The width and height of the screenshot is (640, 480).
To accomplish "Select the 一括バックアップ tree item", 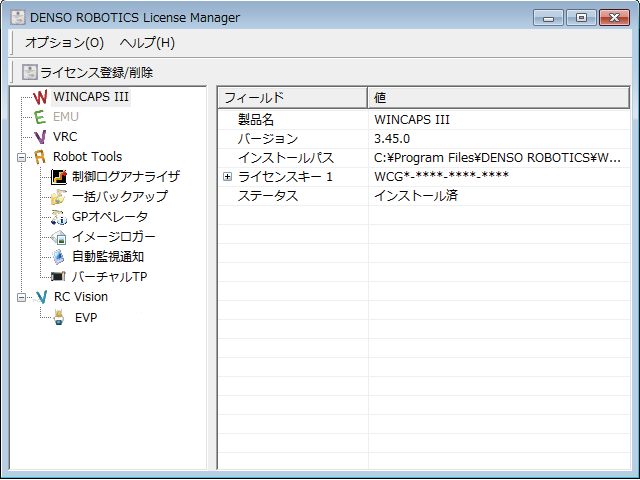I will click(120, 197).
